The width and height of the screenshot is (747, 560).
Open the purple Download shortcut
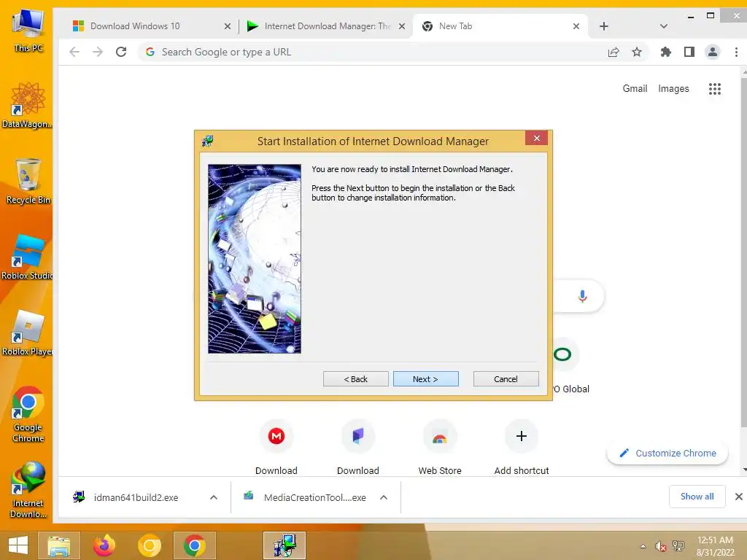357,436
